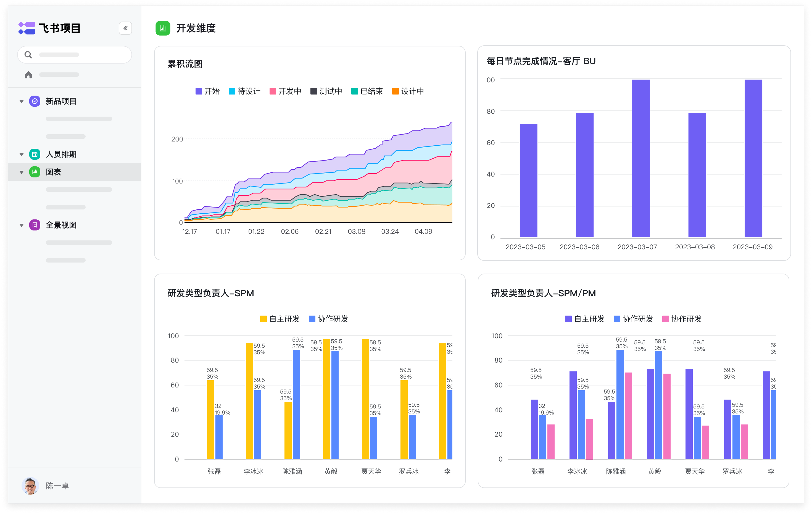The image size is (812, 514).
Task: Click the purple 新品项目 checkmark icon
Action: pos(35,101)
